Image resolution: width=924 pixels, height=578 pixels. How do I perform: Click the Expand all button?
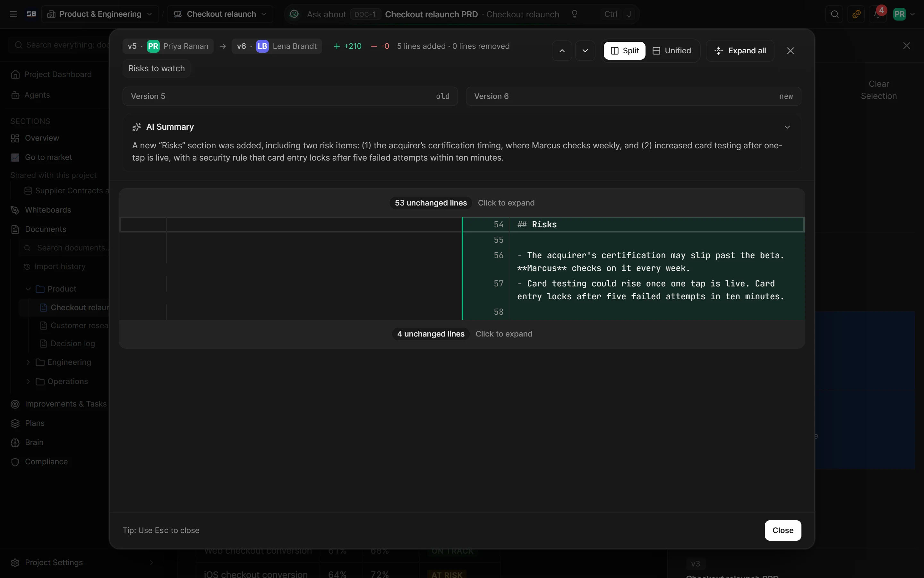click(740, 50)
